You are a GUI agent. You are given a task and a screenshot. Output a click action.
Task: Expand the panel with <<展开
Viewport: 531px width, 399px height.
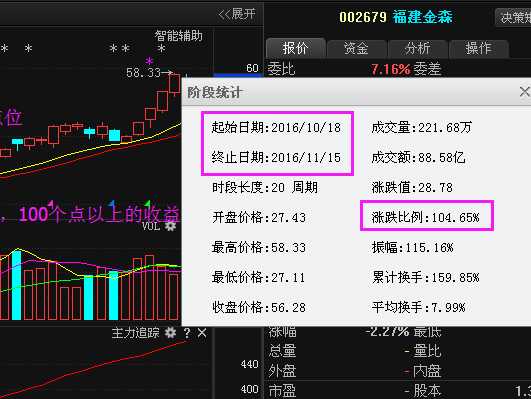coord(237,14)
